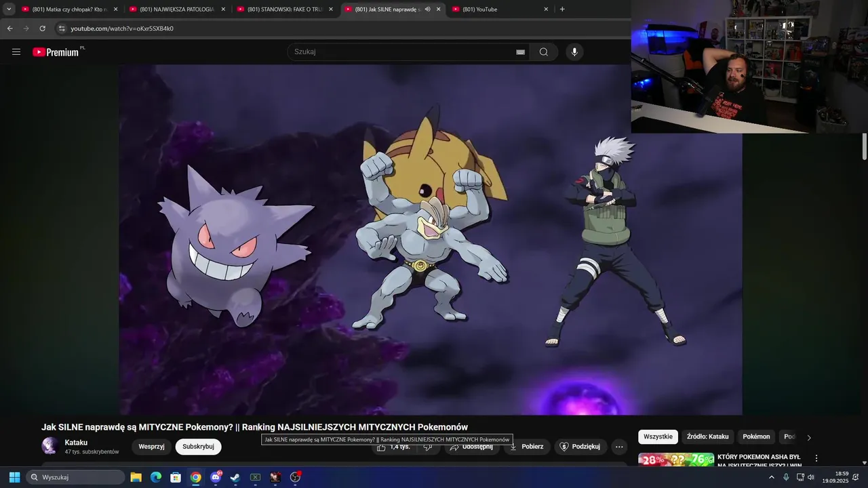Click the Podziękuj thanks button

pos(580,447)
